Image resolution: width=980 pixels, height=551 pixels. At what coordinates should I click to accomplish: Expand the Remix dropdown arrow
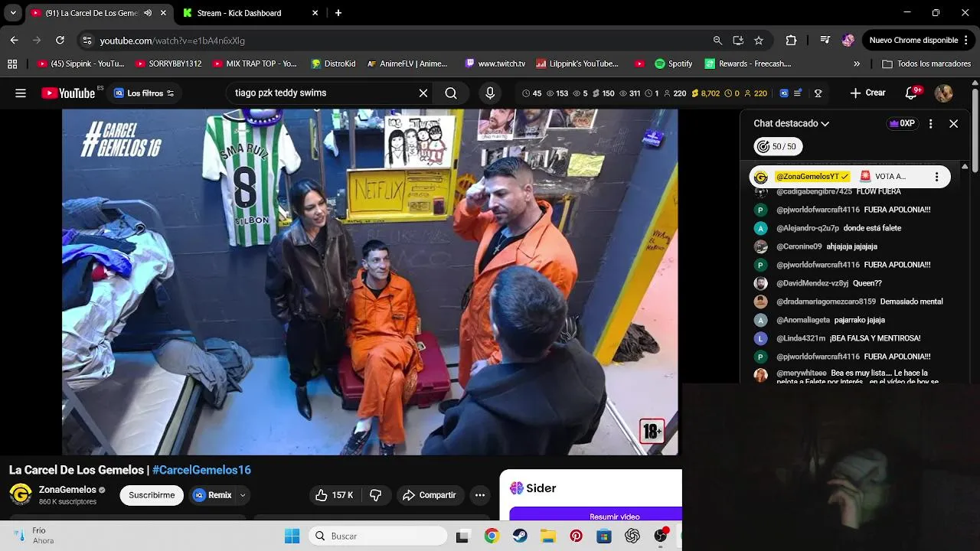[243, 495]
